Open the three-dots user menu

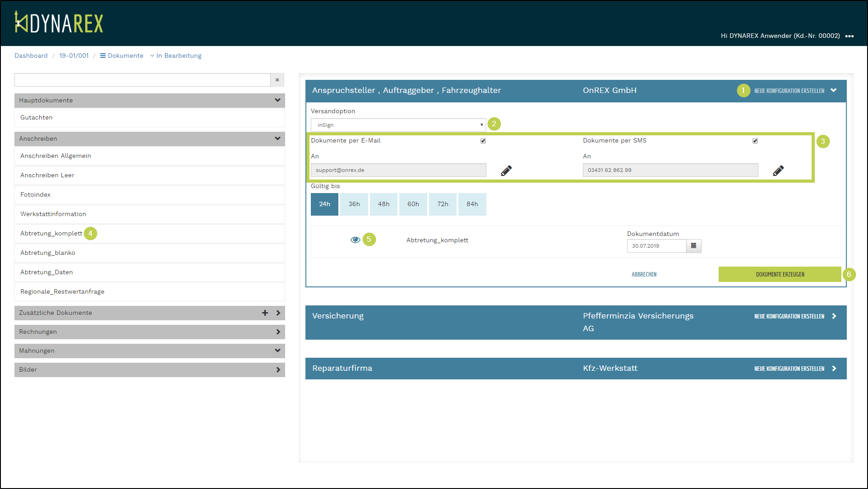[x=850, y=36]
